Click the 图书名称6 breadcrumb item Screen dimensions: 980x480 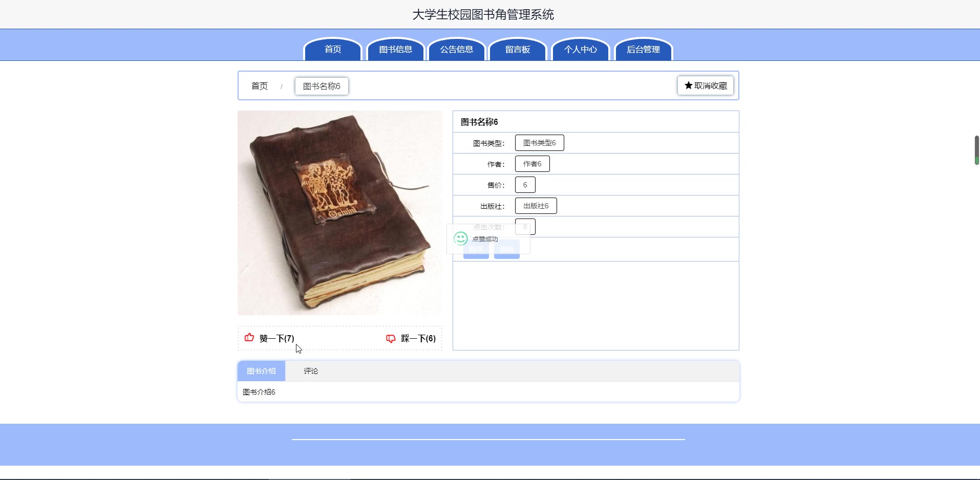322,86
